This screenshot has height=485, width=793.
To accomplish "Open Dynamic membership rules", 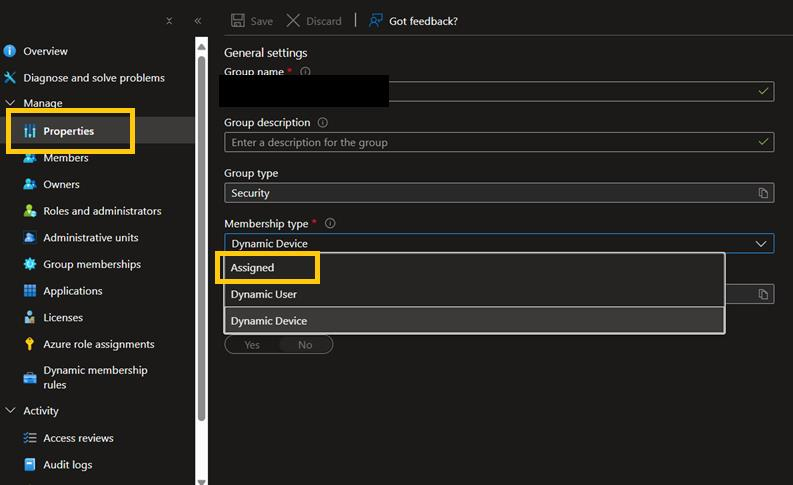I will [x=95, y=377].
